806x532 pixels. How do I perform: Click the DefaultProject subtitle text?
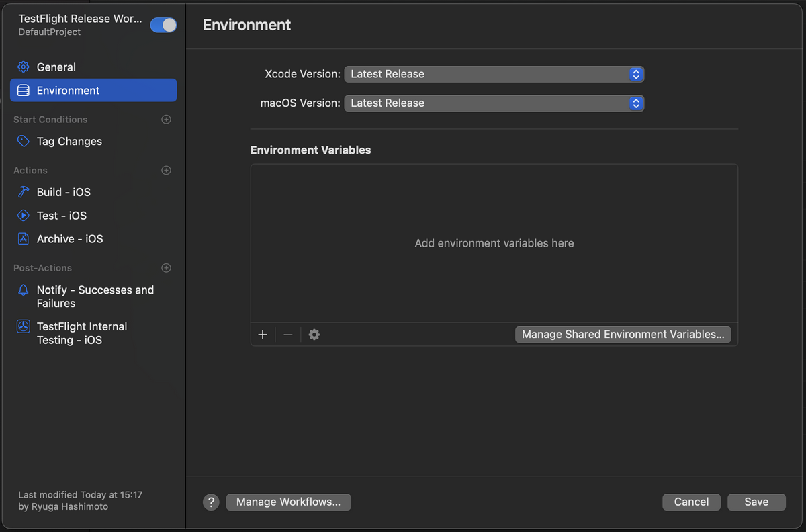[x=50, y=32]
